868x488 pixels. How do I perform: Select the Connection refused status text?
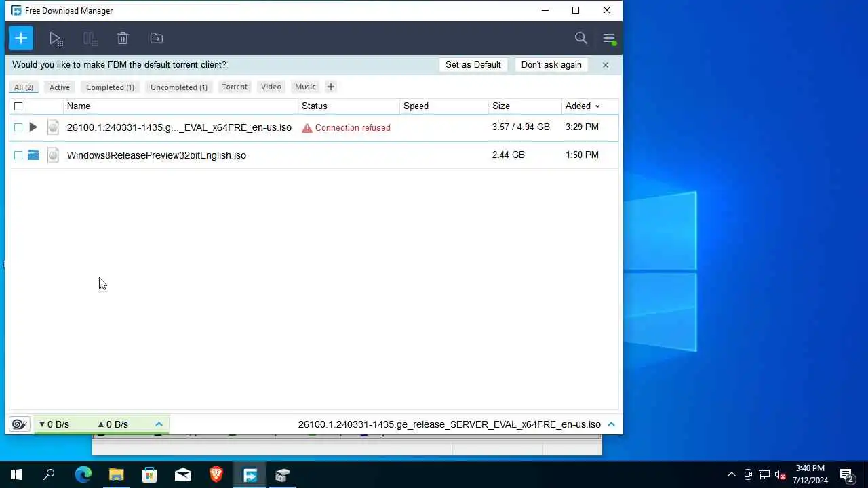pyautogui.click(x=353, y=127)
